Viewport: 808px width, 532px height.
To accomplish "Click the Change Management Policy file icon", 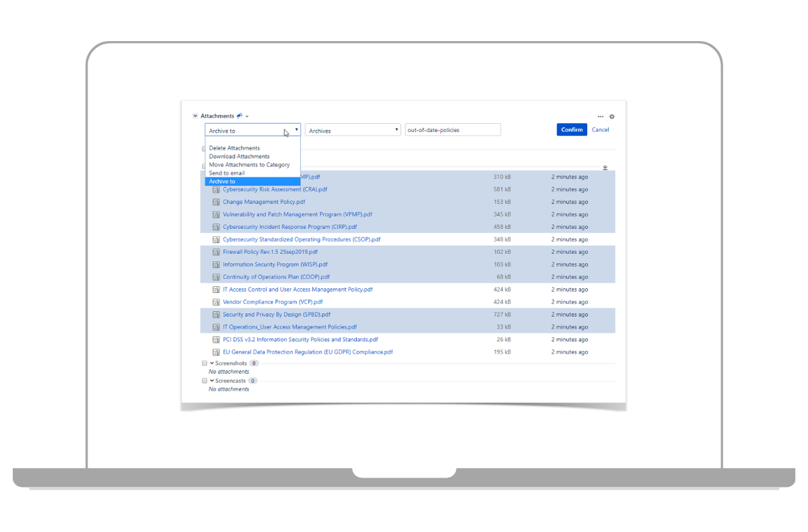I will (x=216, y=202).
